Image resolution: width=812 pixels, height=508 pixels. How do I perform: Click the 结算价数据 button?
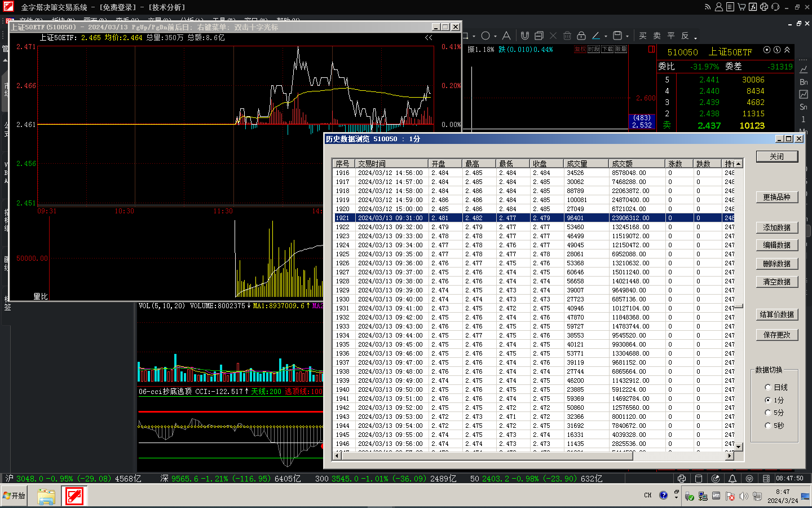(777, 314)
